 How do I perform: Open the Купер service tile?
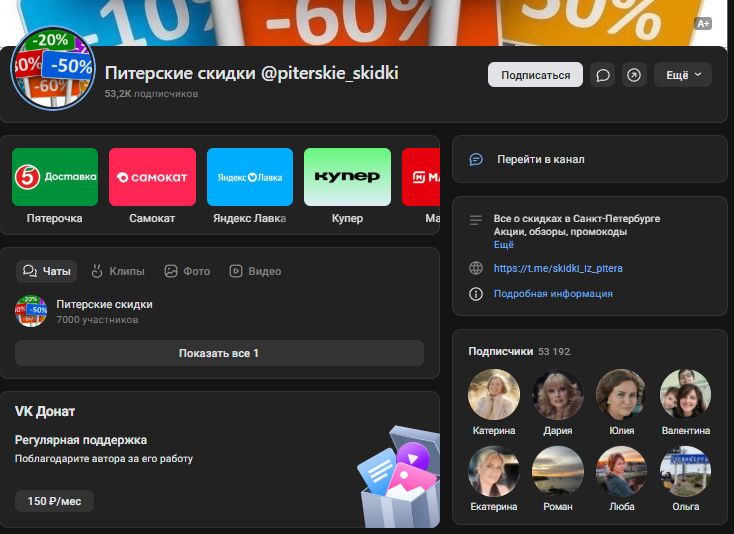(x=347, y=177)
